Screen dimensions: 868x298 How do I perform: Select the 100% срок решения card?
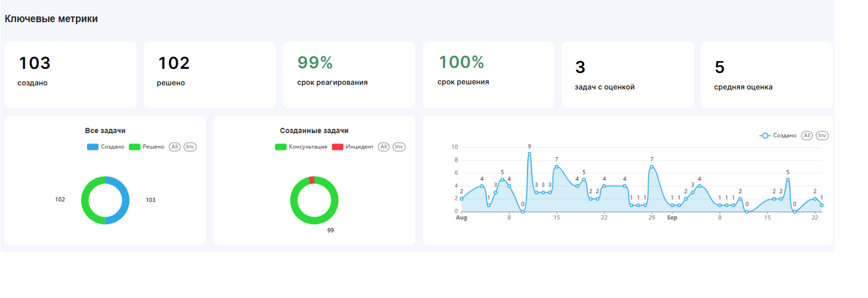coord(488,74)
